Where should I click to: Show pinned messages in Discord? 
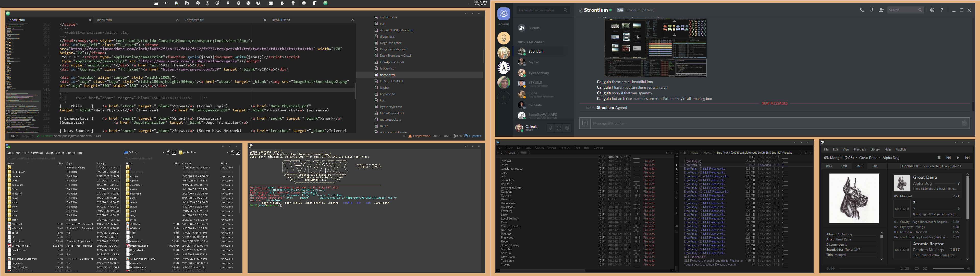[872, 10]
